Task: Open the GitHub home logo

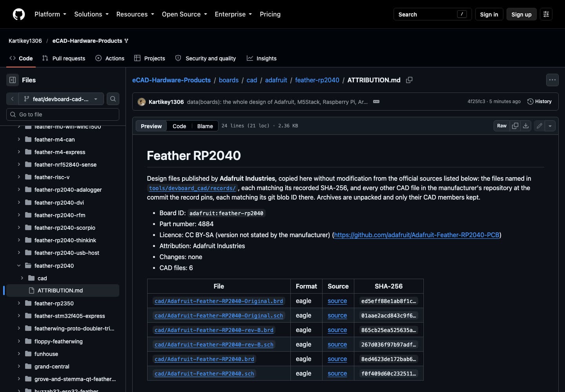Action: (x=19, y=14)
